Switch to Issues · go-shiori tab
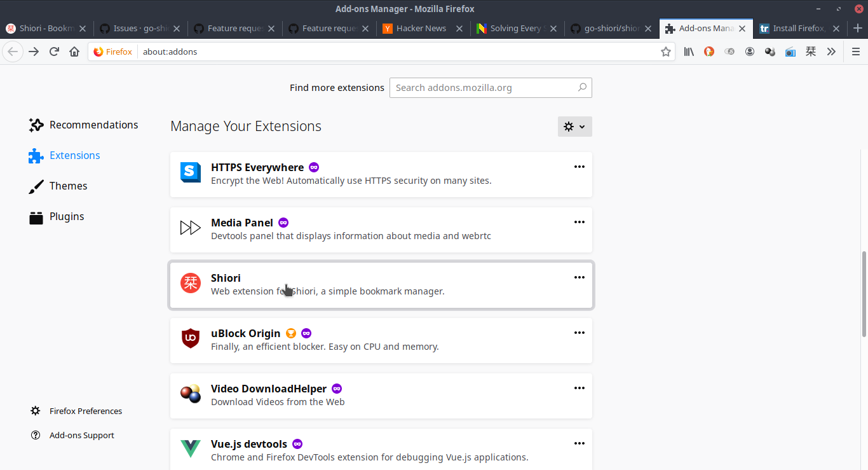The image size is (868, 470). point(140,28)
